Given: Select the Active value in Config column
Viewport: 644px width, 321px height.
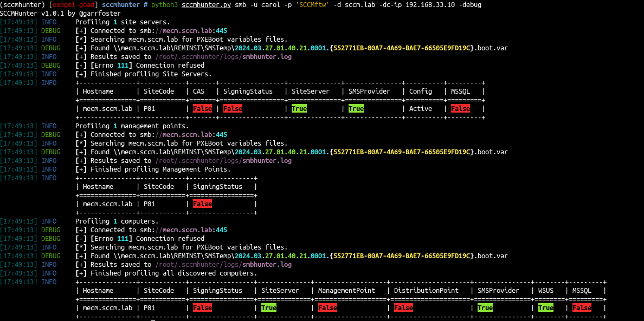Looking at the screenshot, I should pyautogui.click(x=420, y=108).
